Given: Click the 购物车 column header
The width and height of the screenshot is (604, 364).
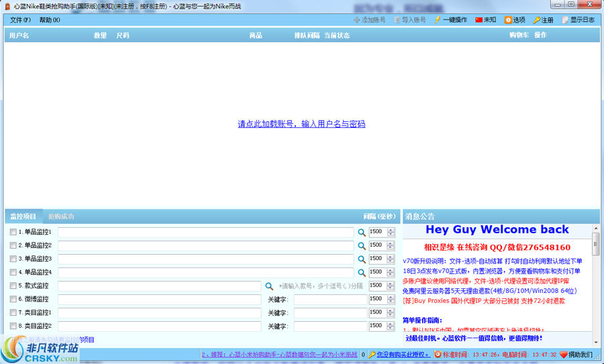Looking at the screenshot, I should [519, 35].
